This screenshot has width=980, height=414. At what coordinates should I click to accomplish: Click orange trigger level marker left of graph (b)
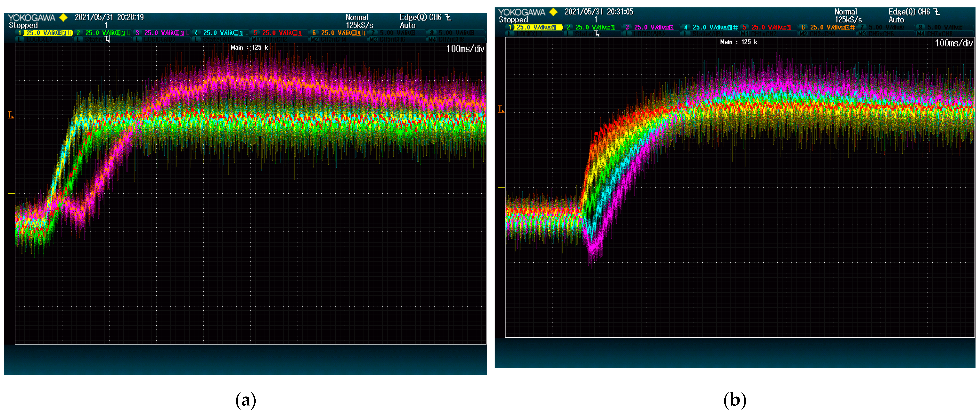501,109
